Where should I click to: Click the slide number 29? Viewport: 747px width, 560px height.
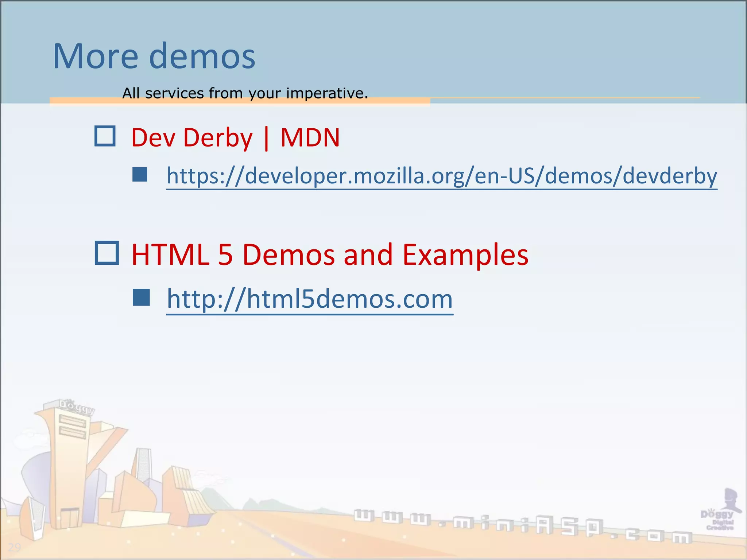click(x=15, y=547)
